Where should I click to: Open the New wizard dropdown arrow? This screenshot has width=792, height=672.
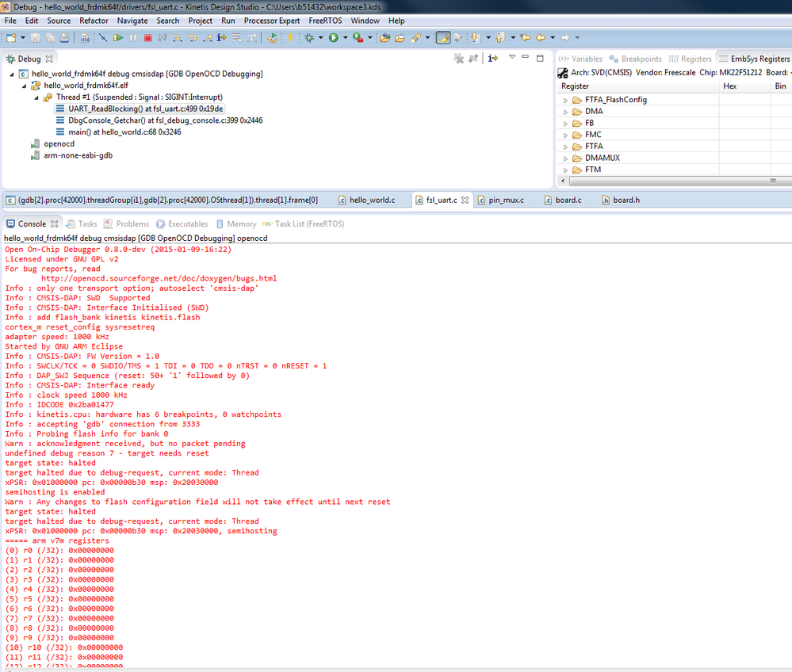coord(23,38)
